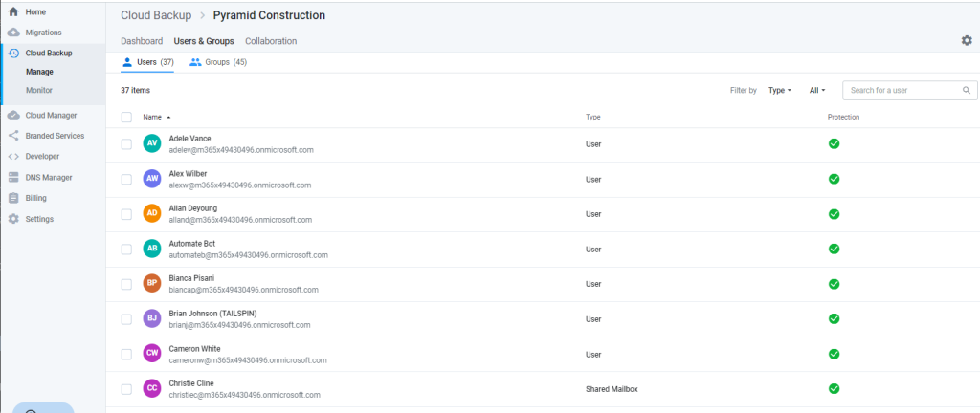
Task: Check the box next to Alex Wilber
Action: [x=126, y=179]
